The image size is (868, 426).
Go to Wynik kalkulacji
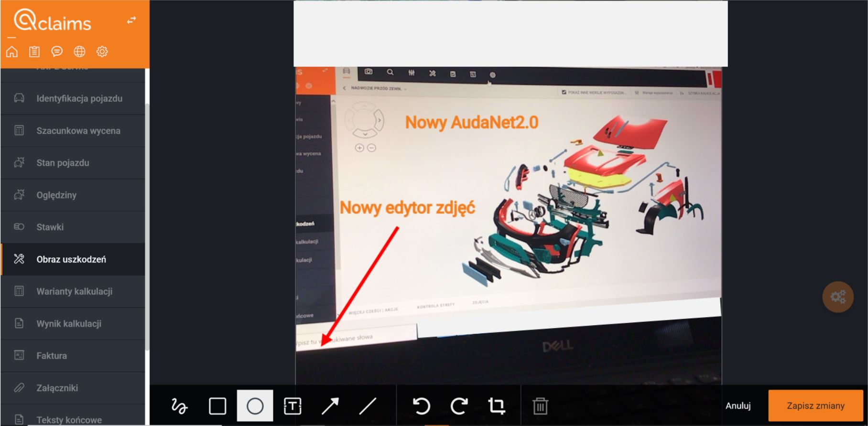point(73,323)
